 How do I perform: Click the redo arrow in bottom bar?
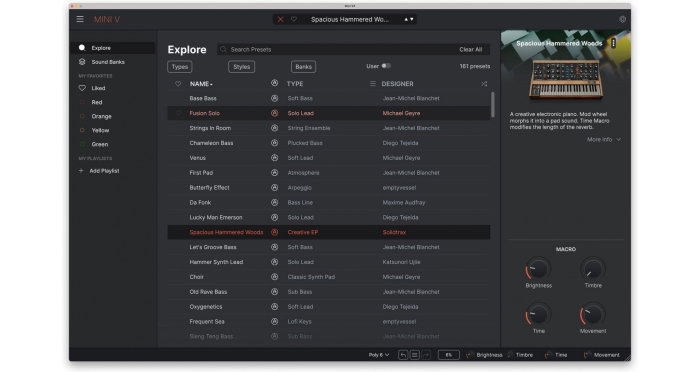[426, 355]
